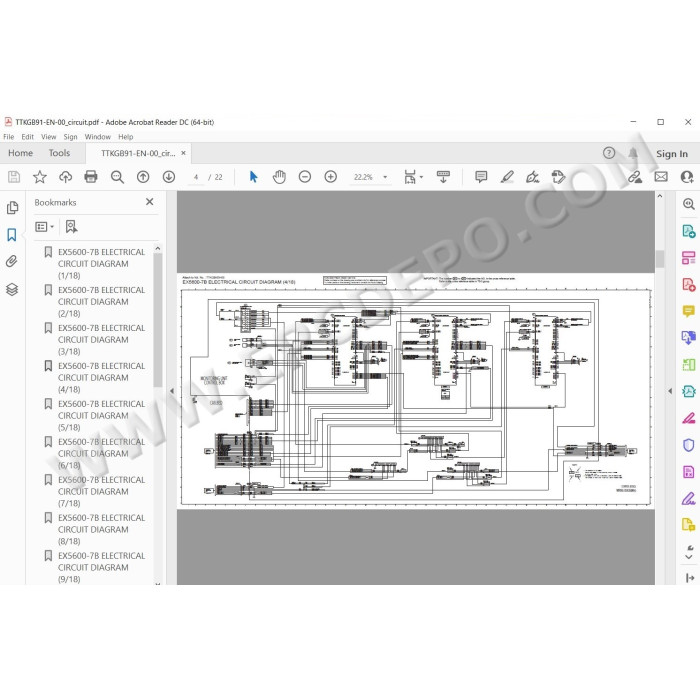The image size is (700, 700).
Task: Share link to the file
Action: pyautogui.click(x=635, y=177)
